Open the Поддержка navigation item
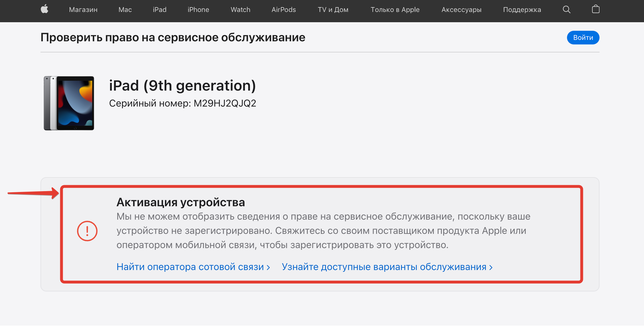The height and width of the screenshot is (335, 644). (x=522, y=10)
